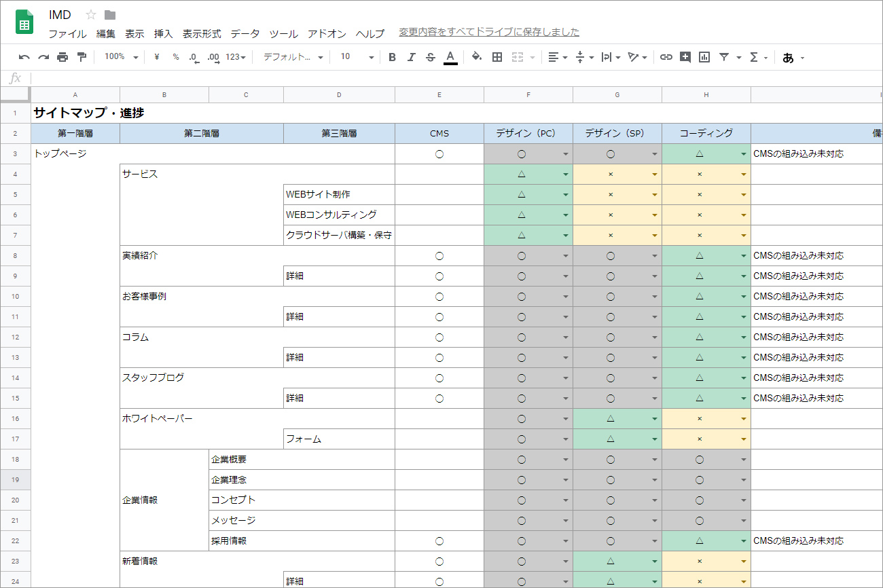Open vertical align options

(584, 57)
